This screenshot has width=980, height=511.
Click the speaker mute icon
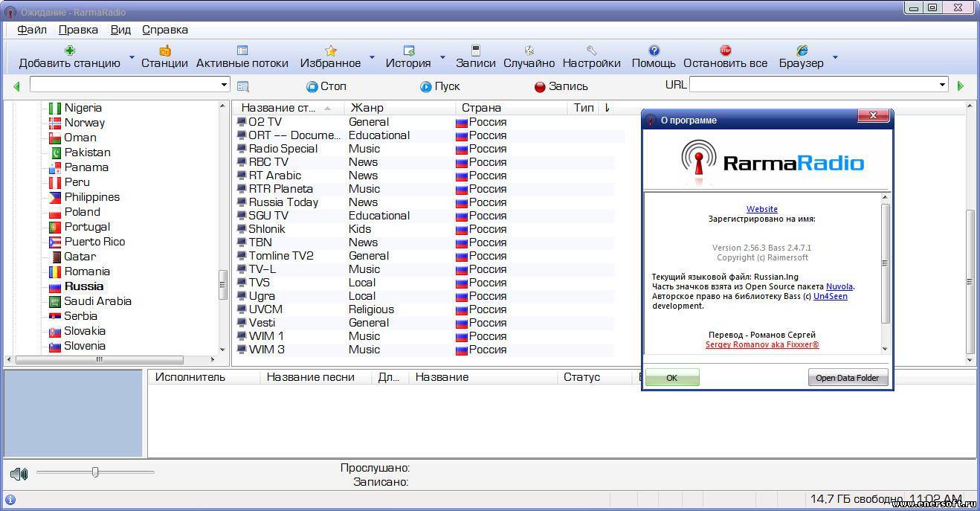click(19, 474)
